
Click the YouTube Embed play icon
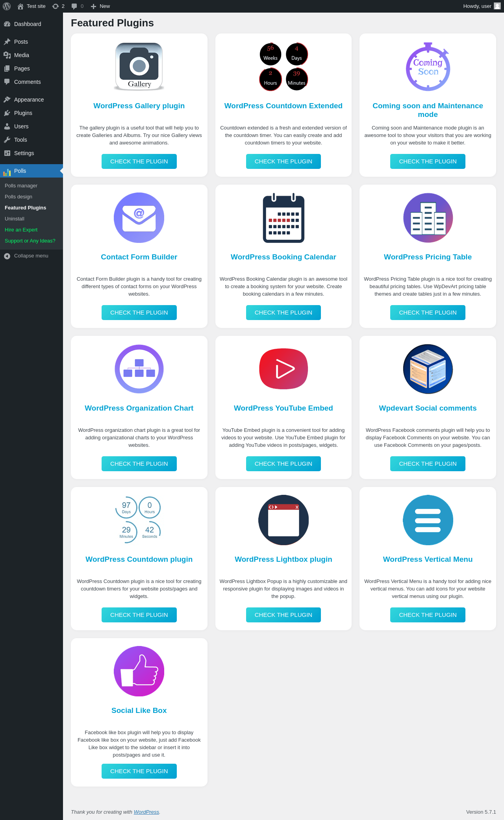pos(283,369)
